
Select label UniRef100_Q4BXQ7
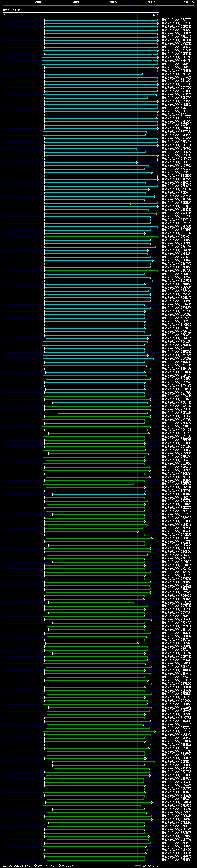177,352
